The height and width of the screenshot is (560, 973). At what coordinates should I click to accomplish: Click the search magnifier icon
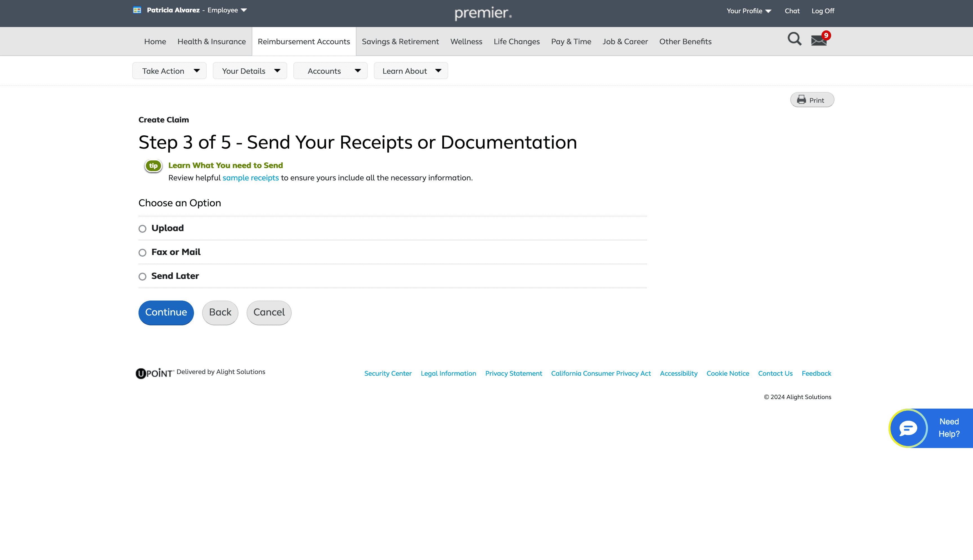(794, 39)
